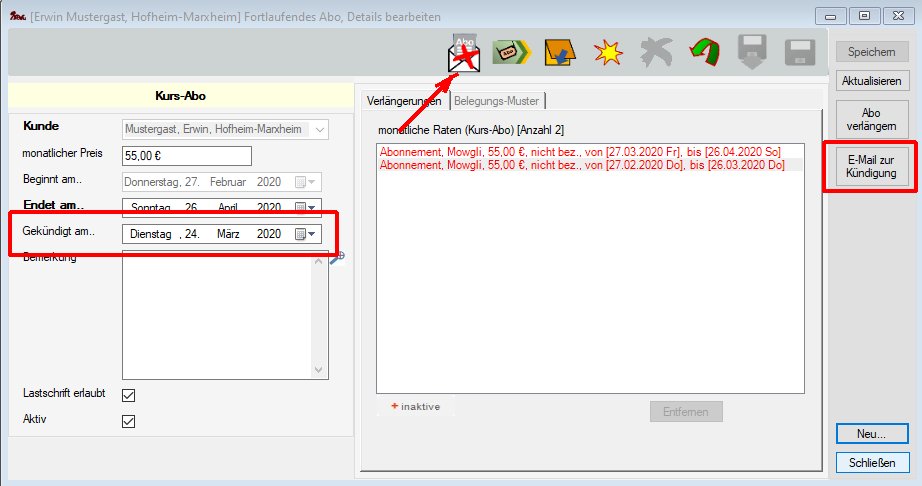This screenshot has width=922, height=486.
Task: Uncheck the Aktiv checkbox
Action: 128,421
